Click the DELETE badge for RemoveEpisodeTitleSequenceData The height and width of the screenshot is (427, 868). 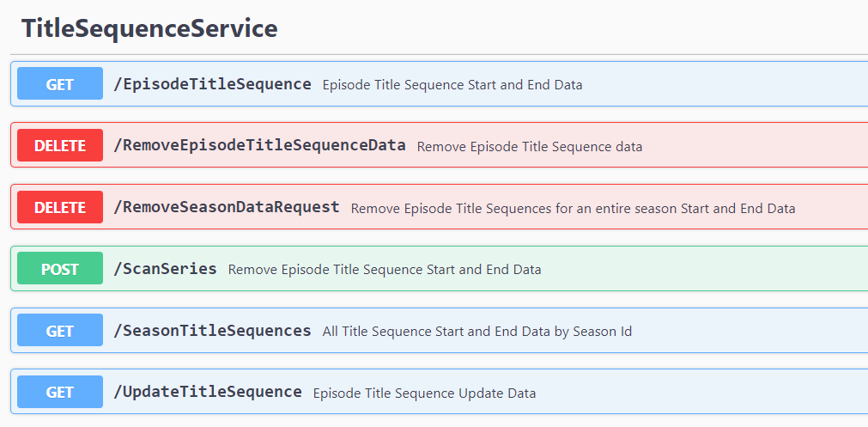[60, 146]
